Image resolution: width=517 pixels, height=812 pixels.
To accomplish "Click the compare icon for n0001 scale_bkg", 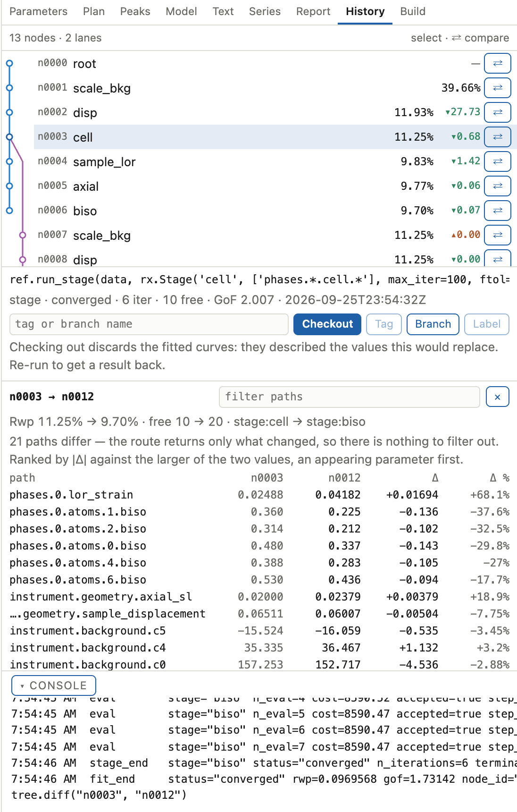I will pyautogui.click(x=498, y=88).
